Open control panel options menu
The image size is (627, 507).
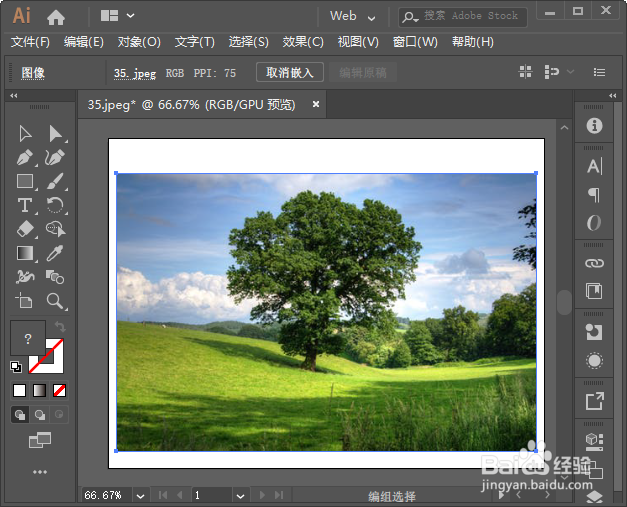[x=599, y=72]
